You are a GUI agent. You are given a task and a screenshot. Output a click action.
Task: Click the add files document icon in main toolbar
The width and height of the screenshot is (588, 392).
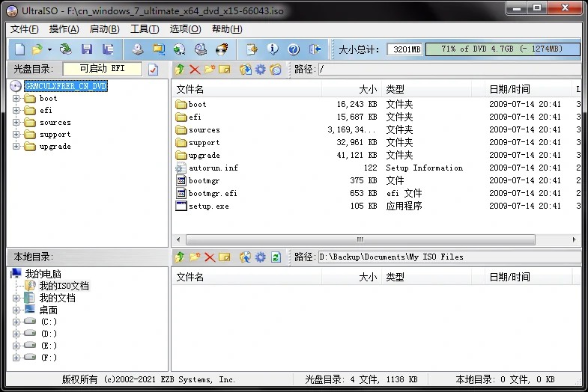(252, 49)
